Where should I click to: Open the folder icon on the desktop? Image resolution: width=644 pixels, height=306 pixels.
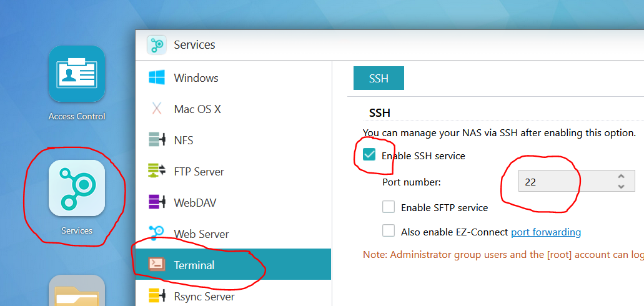[76, 292]
